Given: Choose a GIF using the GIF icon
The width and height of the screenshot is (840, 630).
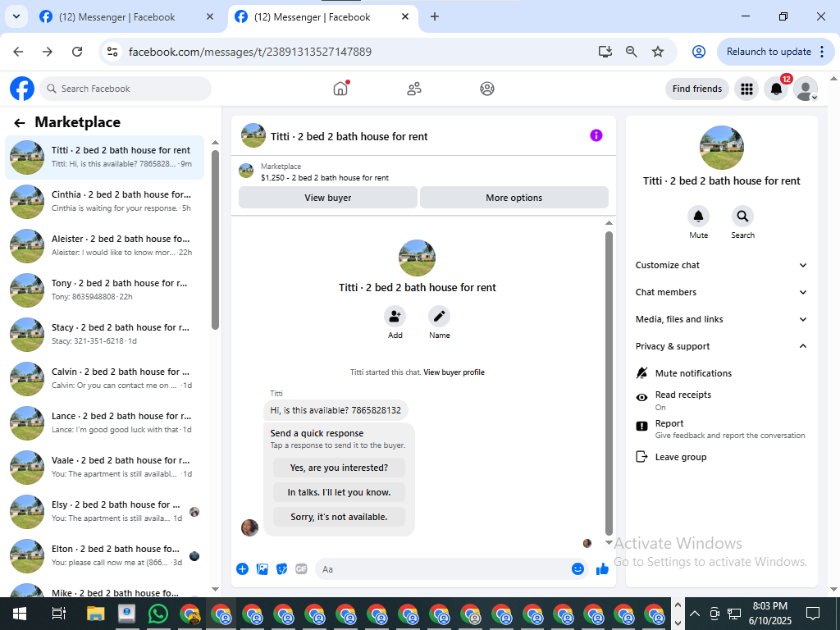Looking at the screenshot, I should (301, 569).
